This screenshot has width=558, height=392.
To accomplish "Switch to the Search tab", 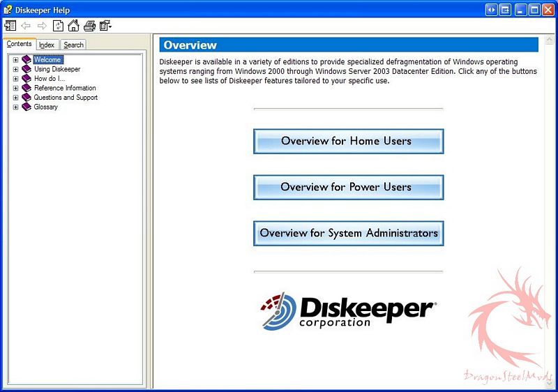I will 73,45.
